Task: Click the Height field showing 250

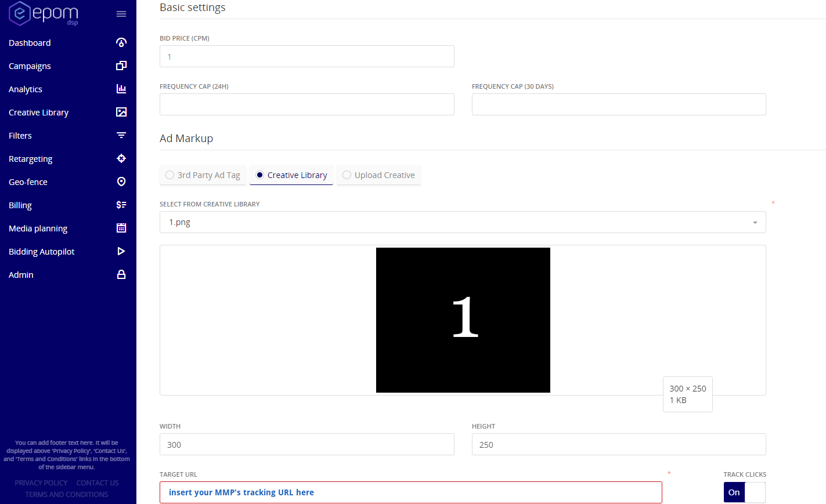Action: [x=619, y=444]
